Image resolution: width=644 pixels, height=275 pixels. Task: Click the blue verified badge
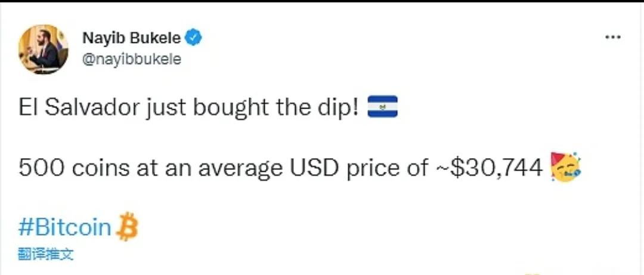pyautogui.click(x=194, y=38)
